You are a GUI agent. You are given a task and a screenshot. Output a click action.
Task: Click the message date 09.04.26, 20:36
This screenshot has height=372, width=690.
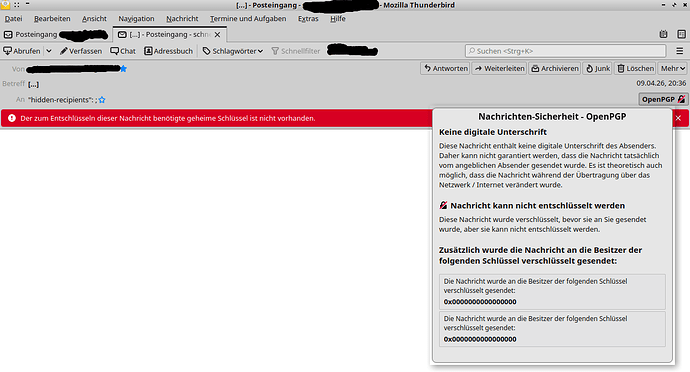[661, 83]
